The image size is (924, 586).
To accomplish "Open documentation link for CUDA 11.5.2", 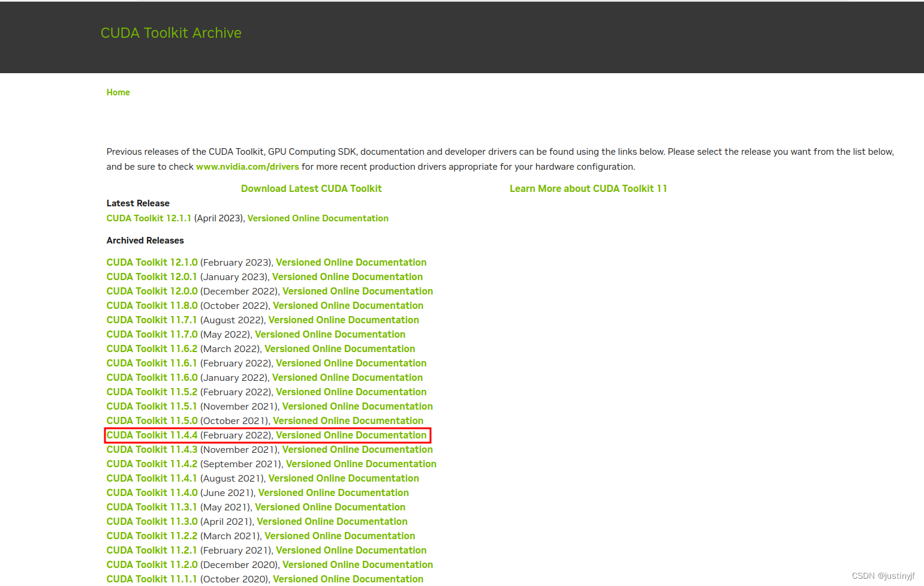I will click(x=351, y=392).
